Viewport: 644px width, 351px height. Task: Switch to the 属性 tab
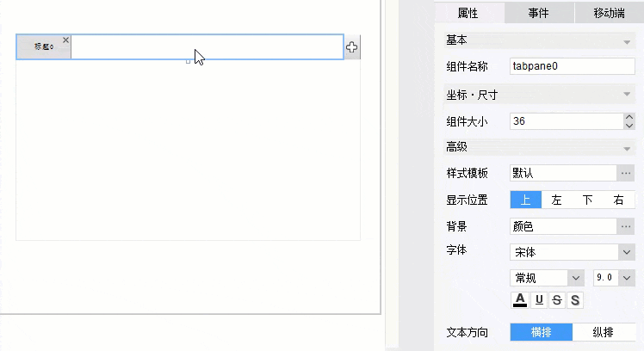tap(468, 13)
